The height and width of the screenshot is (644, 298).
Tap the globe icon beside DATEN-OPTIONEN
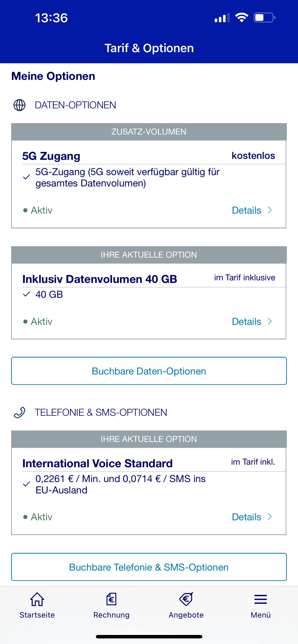(19, 105)
